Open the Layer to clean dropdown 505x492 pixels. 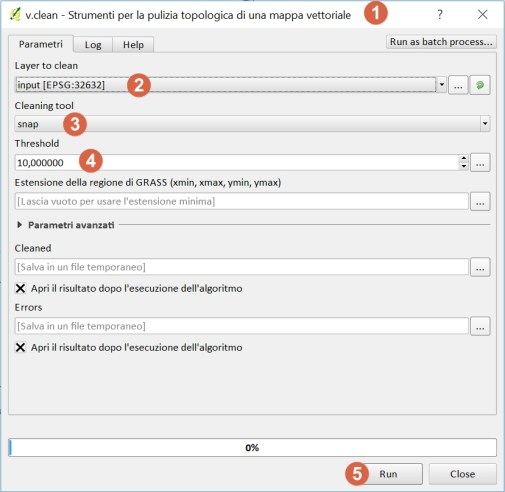click(442, 85)
